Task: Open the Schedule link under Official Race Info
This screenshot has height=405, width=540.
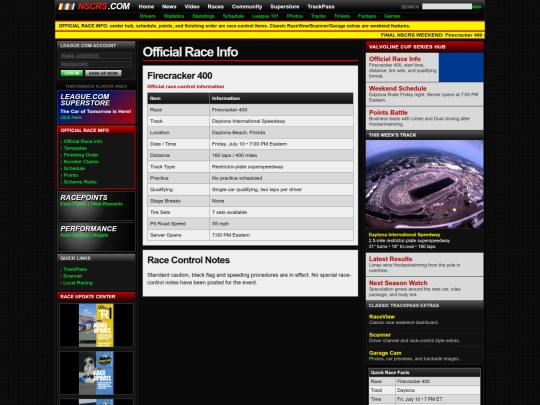Action: [74, 168]
